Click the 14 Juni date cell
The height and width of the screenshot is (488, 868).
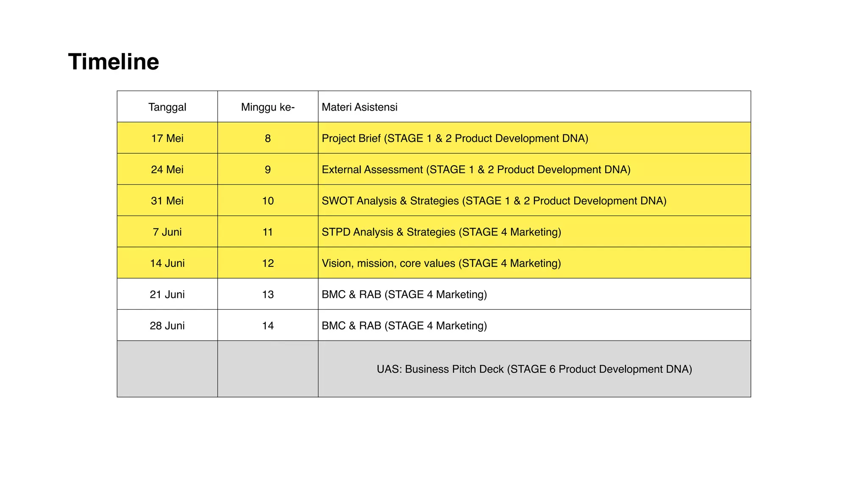coord(167,263)
